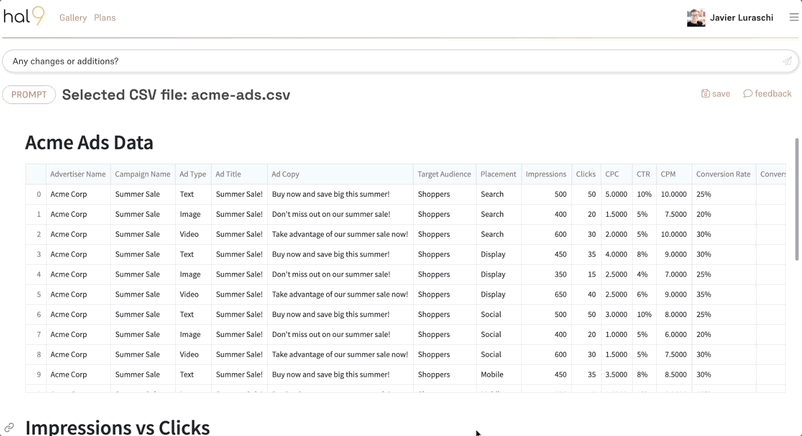Click the send arrow icon in prompt box

pyautogui.click(x=787, y=61)
